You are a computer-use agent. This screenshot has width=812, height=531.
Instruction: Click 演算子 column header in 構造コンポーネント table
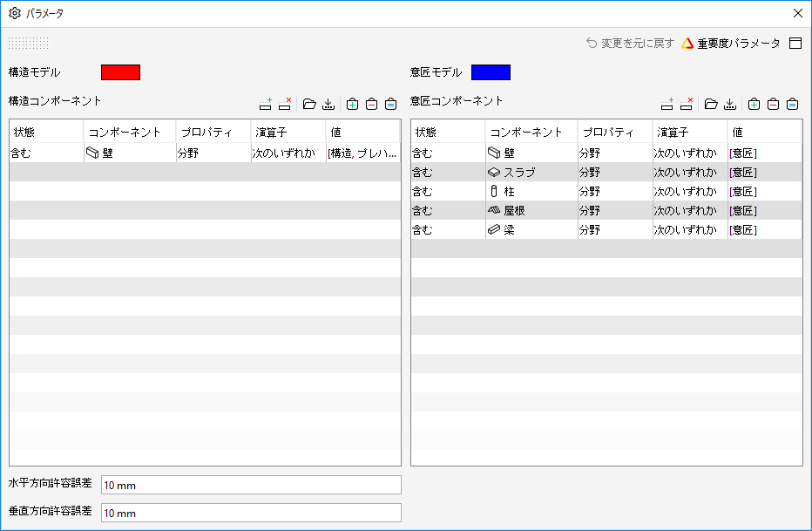pyautogui.click(x=288, y=133)
